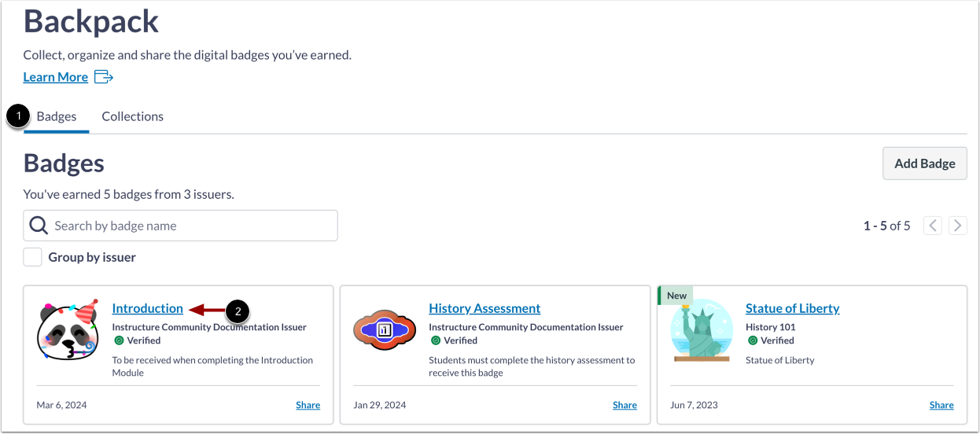Focus the Search by badge name field
980x434 pixels.
[181, 226]
